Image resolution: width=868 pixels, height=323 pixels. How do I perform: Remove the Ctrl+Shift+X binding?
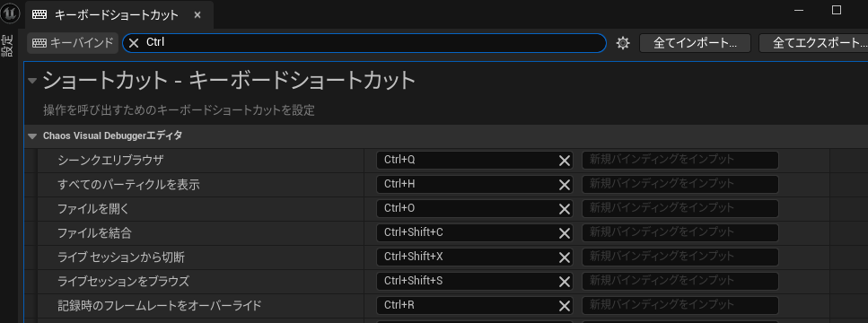coord(564,258)
